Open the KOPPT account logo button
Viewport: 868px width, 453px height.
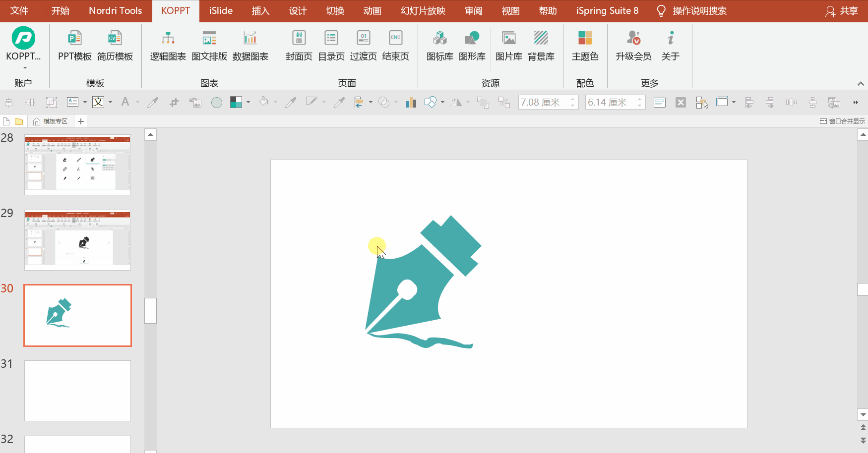pos(23,38)
